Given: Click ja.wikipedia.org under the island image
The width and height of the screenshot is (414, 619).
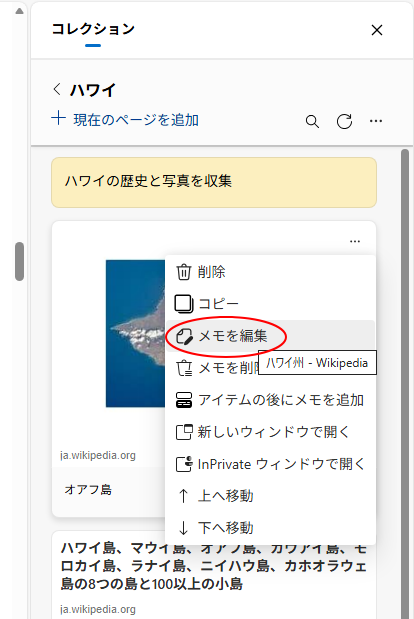Looking at the screenshot, I should click(98, 456).
